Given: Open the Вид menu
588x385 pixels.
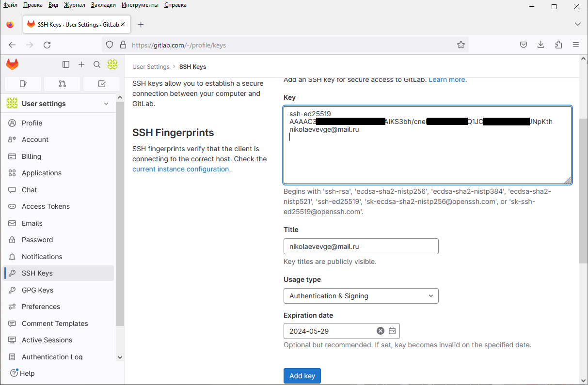Looking at the screenshot, I should [53, 5].
